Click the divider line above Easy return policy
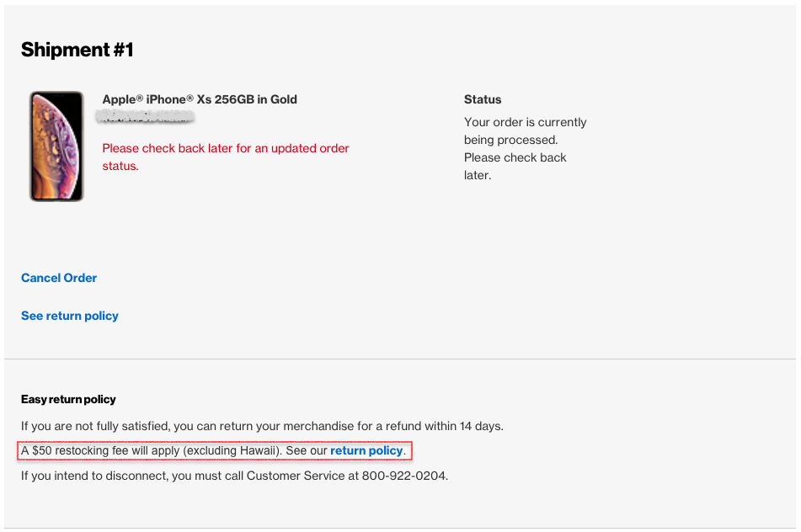 tap(400, 359)
